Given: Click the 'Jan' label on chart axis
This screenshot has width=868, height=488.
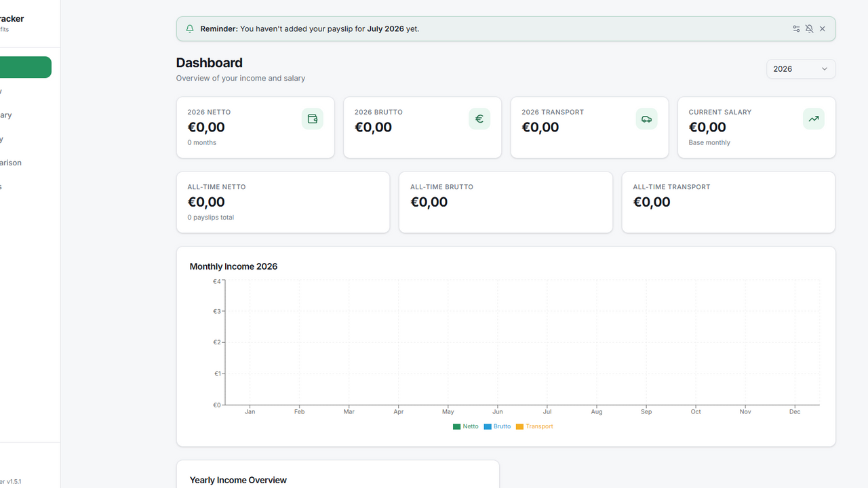Looking at the screenshot, I should coord(250,412).
